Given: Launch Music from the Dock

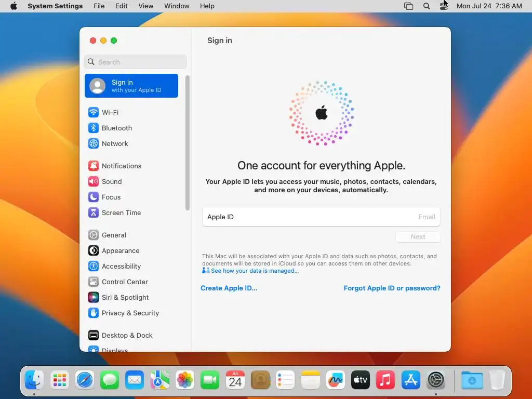Looking at the screenshot, I should (385, 380).
